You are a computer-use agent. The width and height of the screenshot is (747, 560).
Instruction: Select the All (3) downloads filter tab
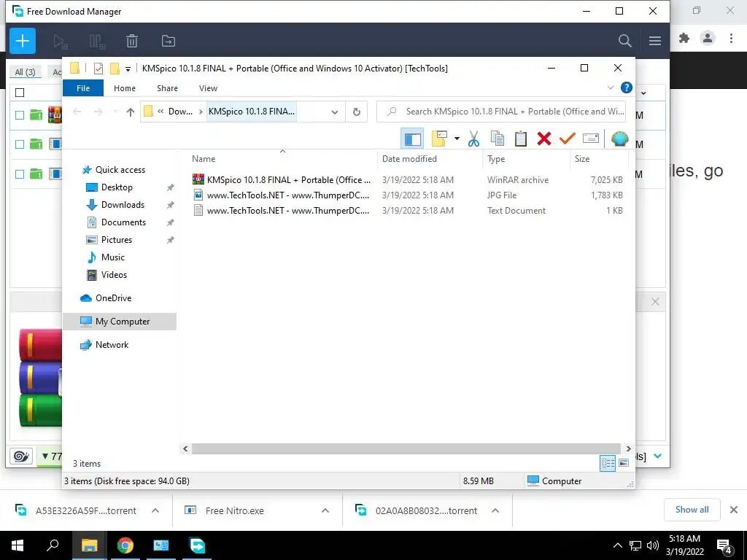coord(25,72)
